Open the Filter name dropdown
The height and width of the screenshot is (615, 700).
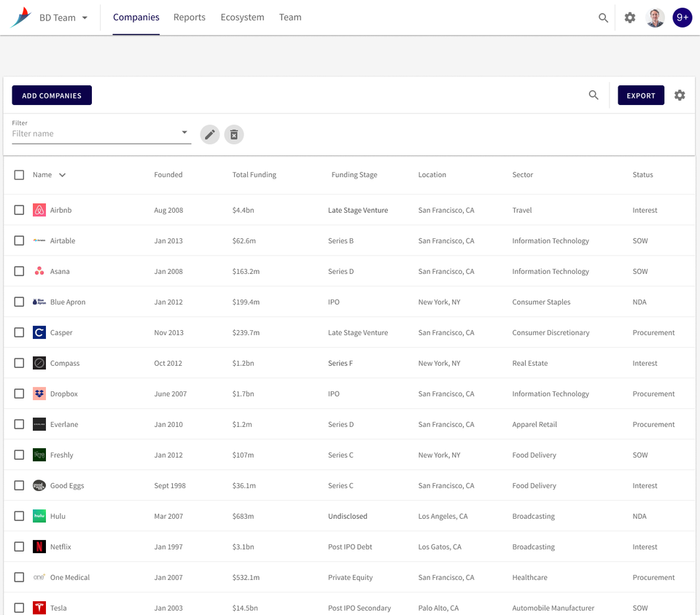[x=101, y=133]
